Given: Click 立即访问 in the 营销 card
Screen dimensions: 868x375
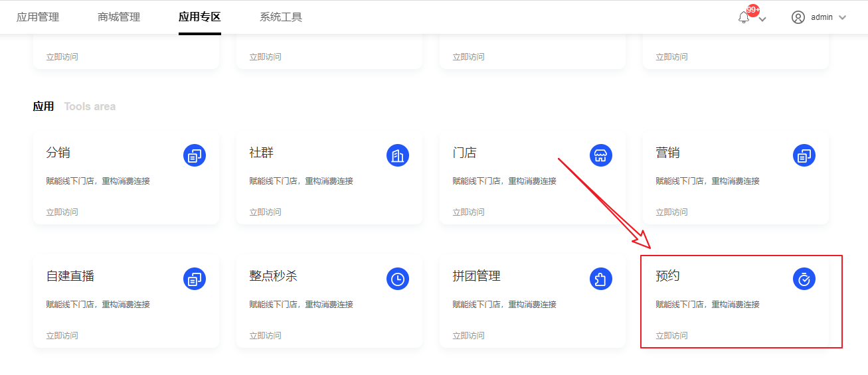Looking at the screenshot, I should tap(672, 212).
